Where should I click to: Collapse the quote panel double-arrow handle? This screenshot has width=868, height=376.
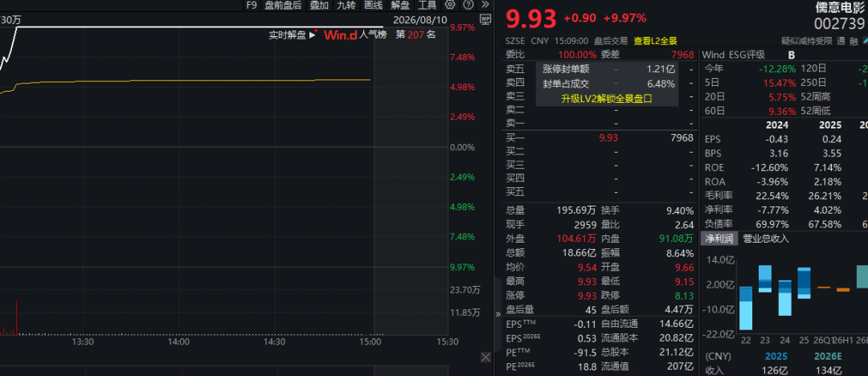click(x=497, y=314)
